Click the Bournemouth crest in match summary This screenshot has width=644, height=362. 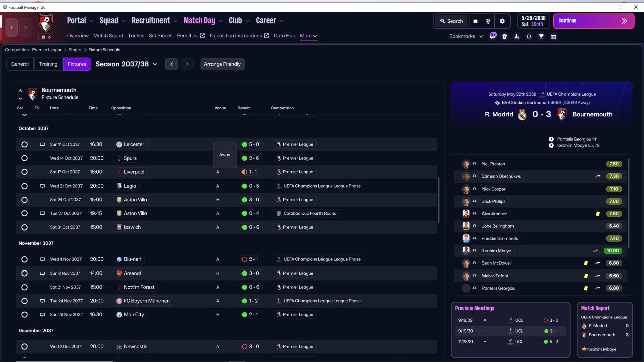coord(562,114)
